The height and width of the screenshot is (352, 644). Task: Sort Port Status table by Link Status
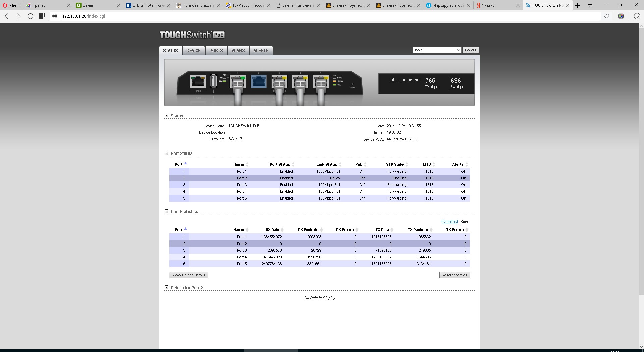tap(329, 164)
